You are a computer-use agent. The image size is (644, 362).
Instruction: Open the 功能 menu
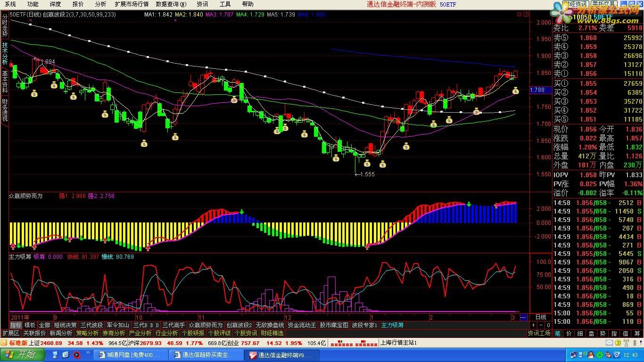tap(33, 4)
